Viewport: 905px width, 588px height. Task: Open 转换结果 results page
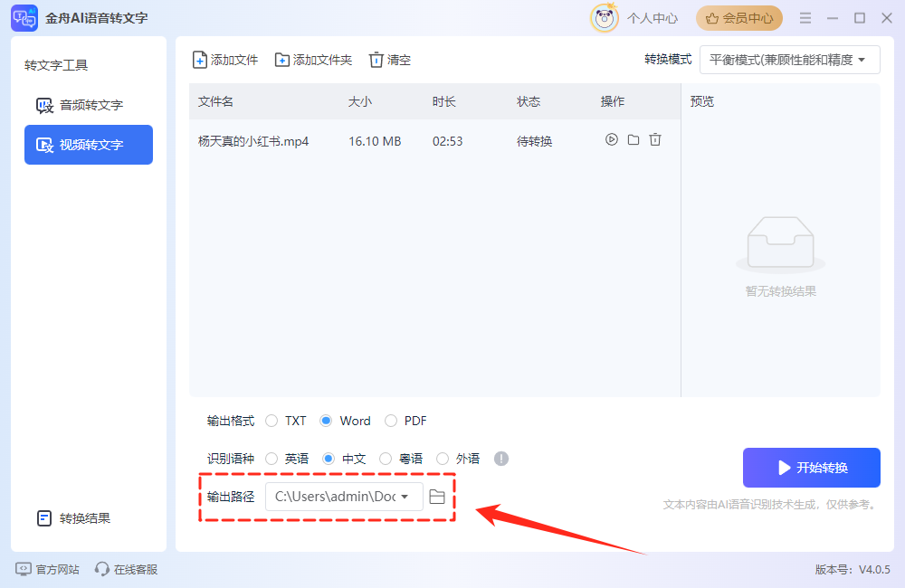73,518
